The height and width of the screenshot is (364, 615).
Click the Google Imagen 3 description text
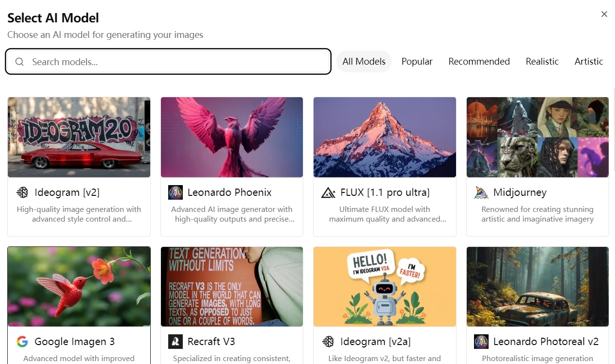[79, 359]
